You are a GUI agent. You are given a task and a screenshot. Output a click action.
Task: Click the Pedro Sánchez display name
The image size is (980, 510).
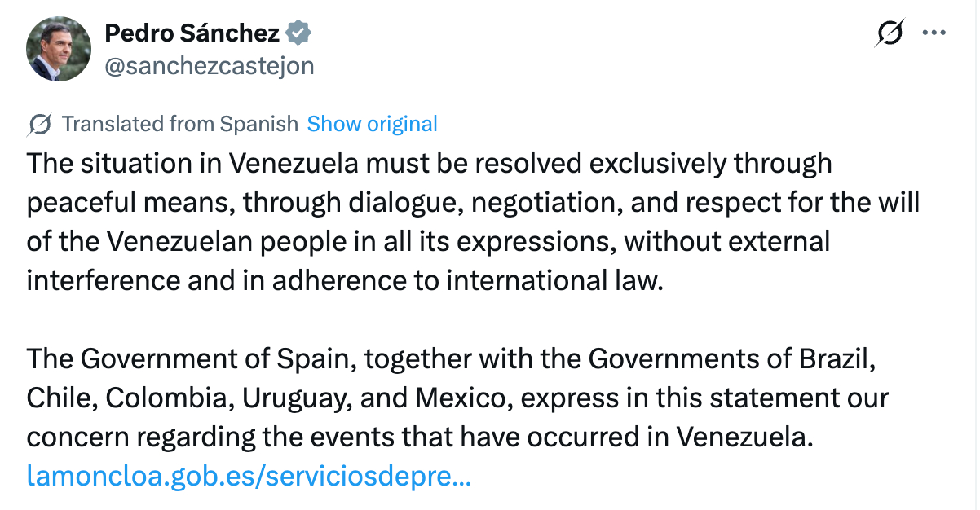click(x=192, y=33)
